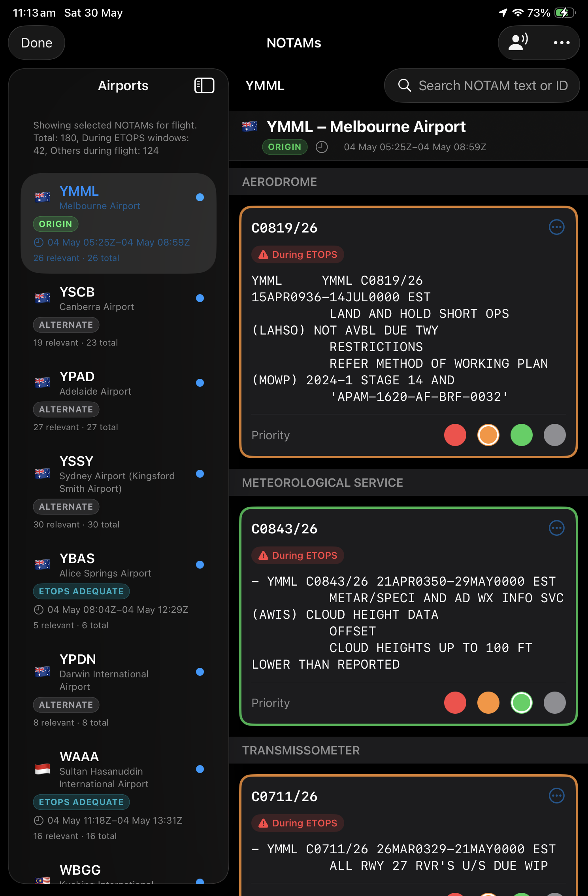Select YSSY Sydney Airport row
Image resolution: width=588 pixels, height=896 pixels.
coord(119,492)
